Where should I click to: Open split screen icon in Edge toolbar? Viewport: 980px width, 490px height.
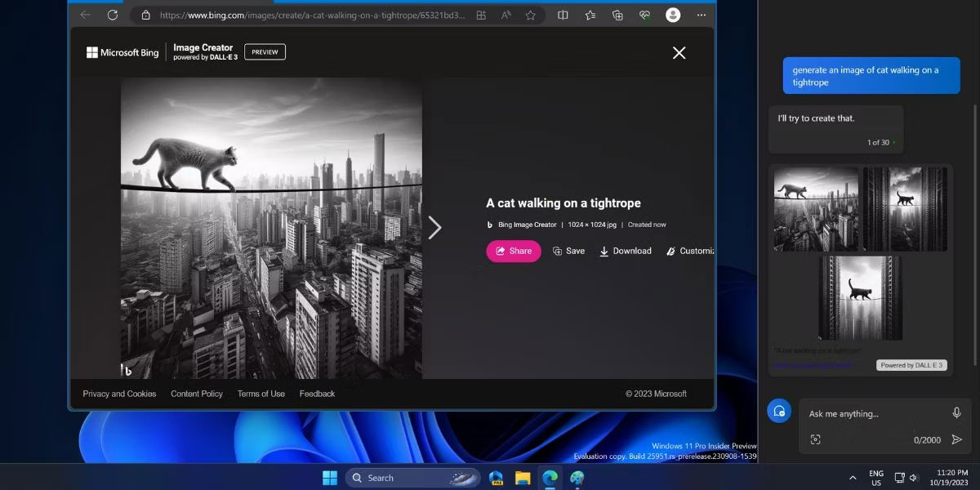point(563,15)
